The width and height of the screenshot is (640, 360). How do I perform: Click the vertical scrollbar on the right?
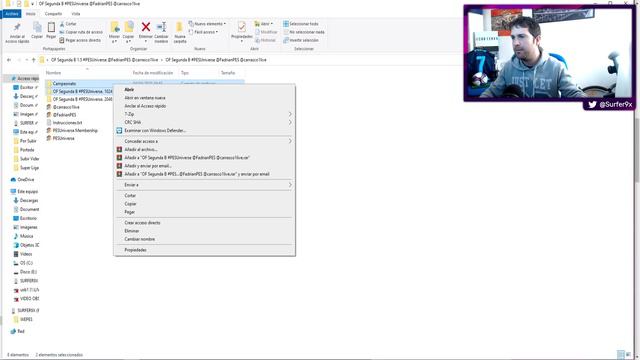(637, 151)
